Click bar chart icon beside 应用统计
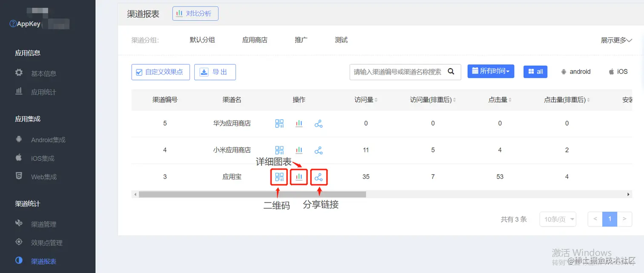The height and width of the screenshot is (273, 644). click(x=19, y=91)
